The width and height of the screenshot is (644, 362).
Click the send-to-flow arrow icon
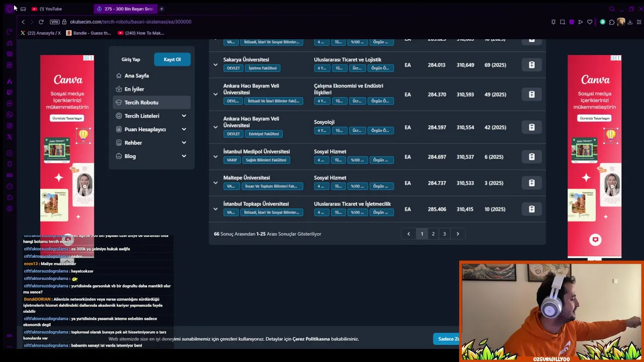(x=580, y=22)
